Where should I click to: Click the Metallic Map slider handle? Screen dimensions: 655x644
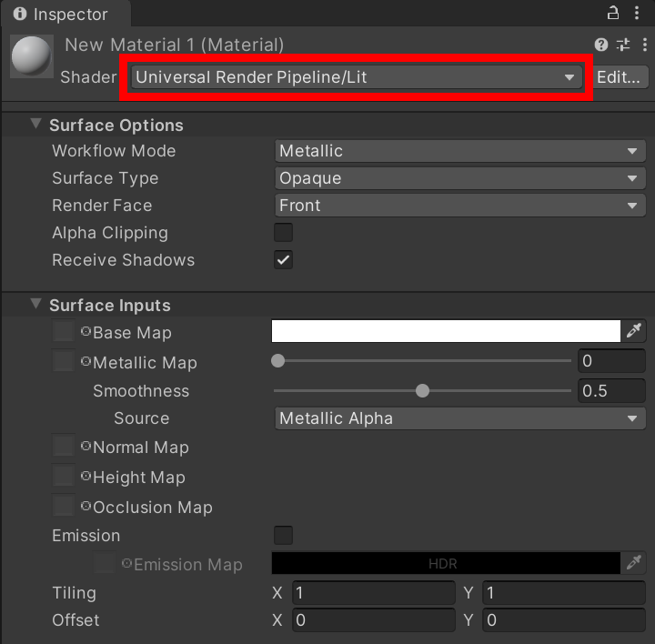point(277,360)
